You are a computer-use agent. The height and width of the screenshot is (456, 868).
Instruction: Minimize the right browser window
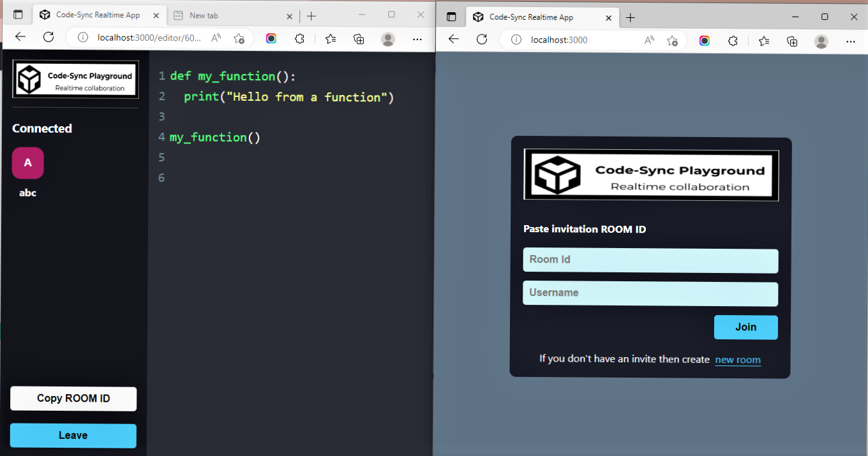[795, 17]
